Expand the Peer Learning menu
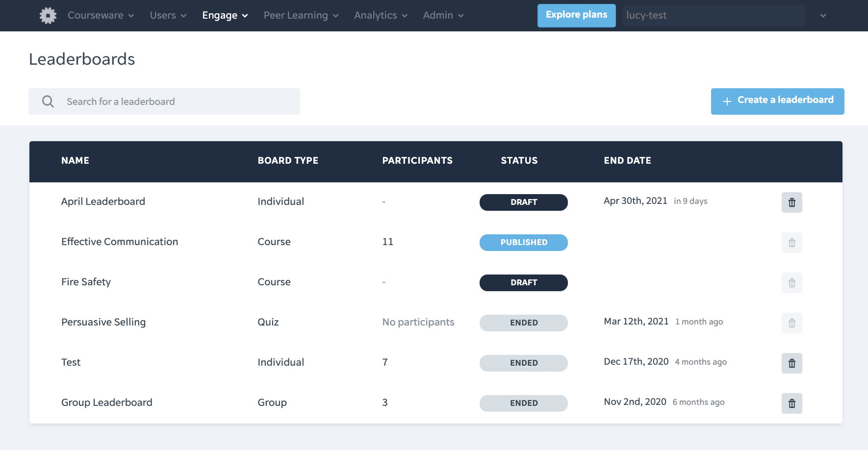The image size is (868, 450). click(x=301, y=16)
